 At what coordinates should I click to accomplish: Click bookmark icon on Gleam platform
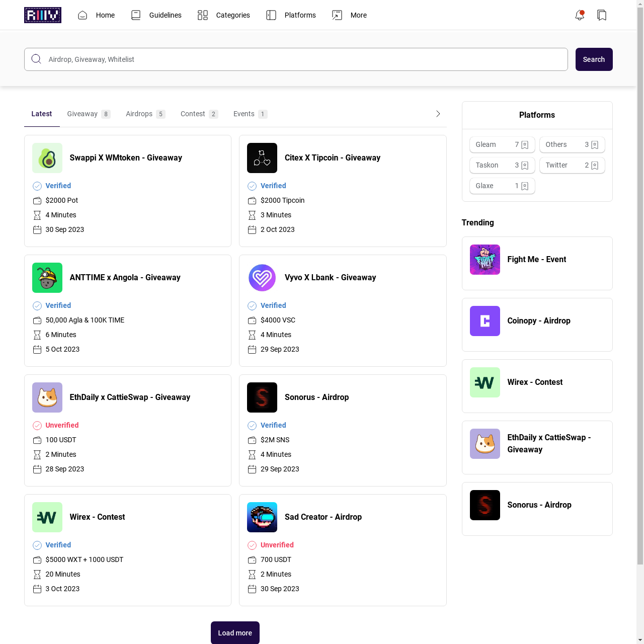tap(525, 145)
